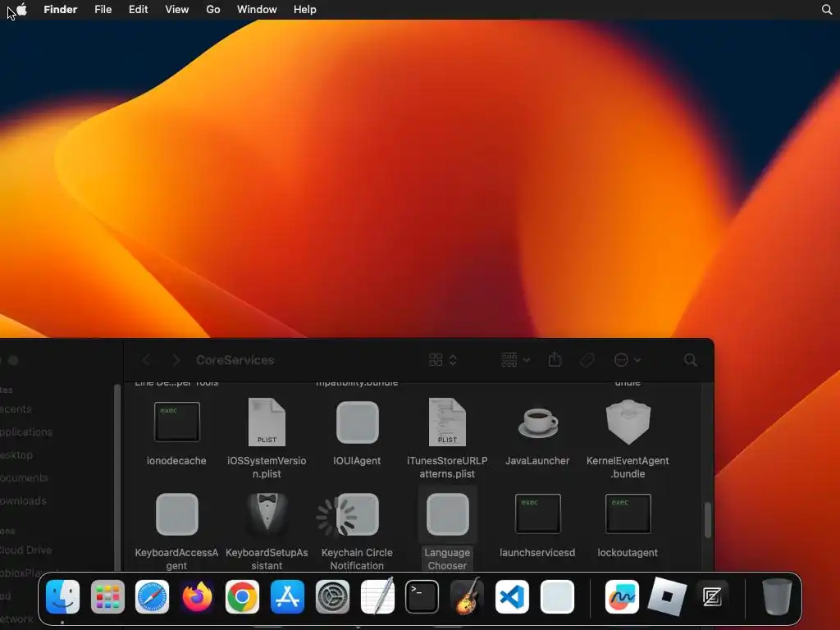Select the ionodecache exec file

point(177,422)
